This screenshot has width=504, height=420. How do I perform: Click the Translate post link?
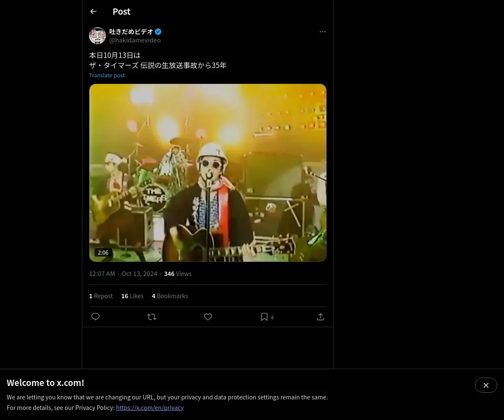pos(107,75)
